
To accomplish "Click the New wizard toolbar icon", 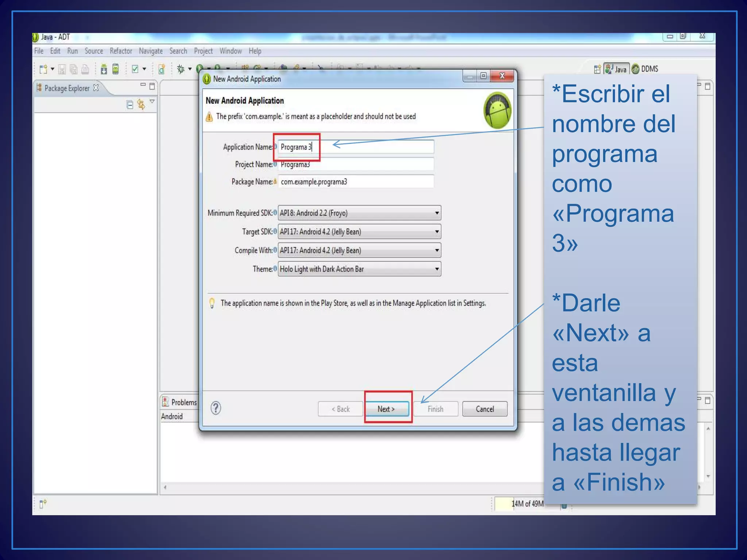I will (x=43, y=69).
